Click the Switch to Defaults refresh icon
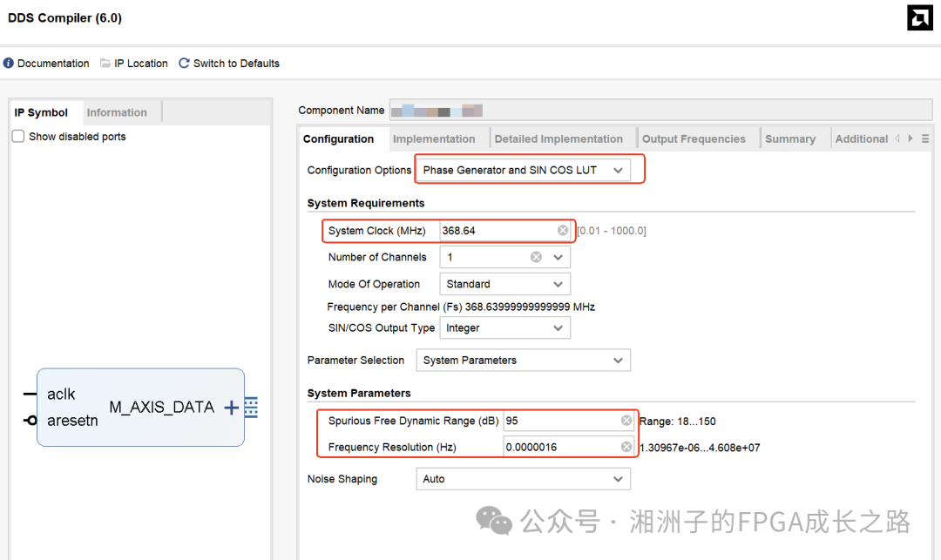 click(x=184, y=63)
